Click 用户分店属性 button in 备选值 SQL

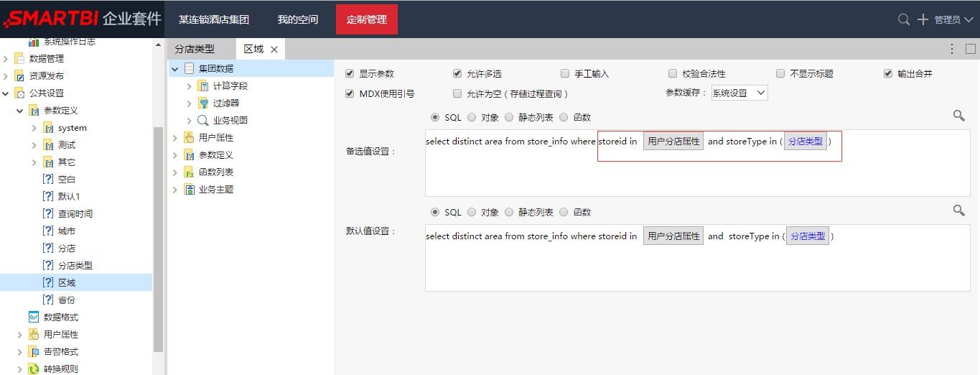673,142
